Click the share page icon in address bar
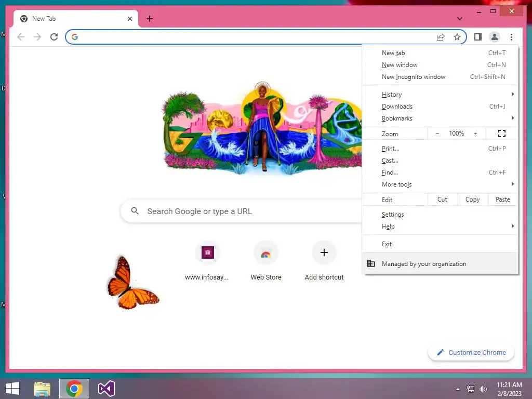The width and height of the screenshot is (532, 399). 441,37
